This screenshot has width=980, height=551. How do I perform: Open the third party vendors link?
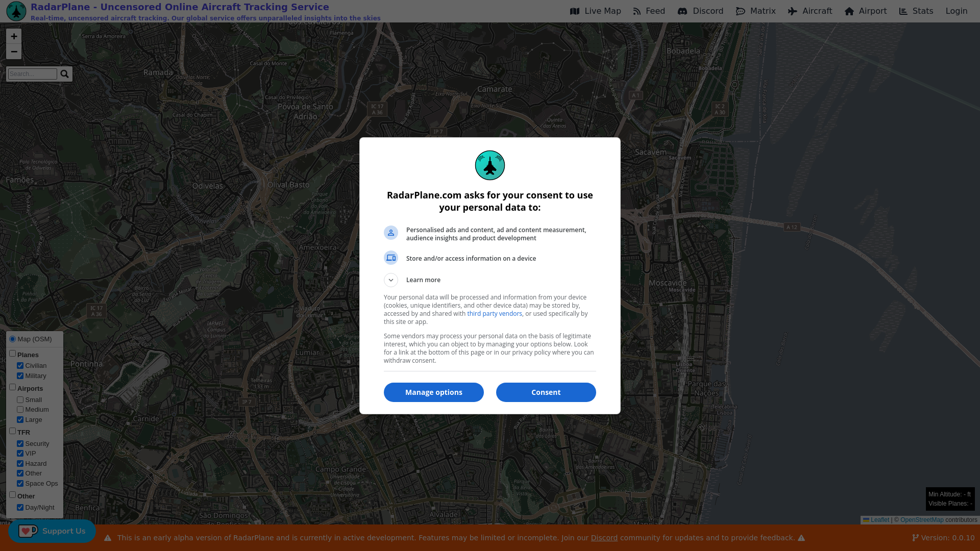coord(494,314)
